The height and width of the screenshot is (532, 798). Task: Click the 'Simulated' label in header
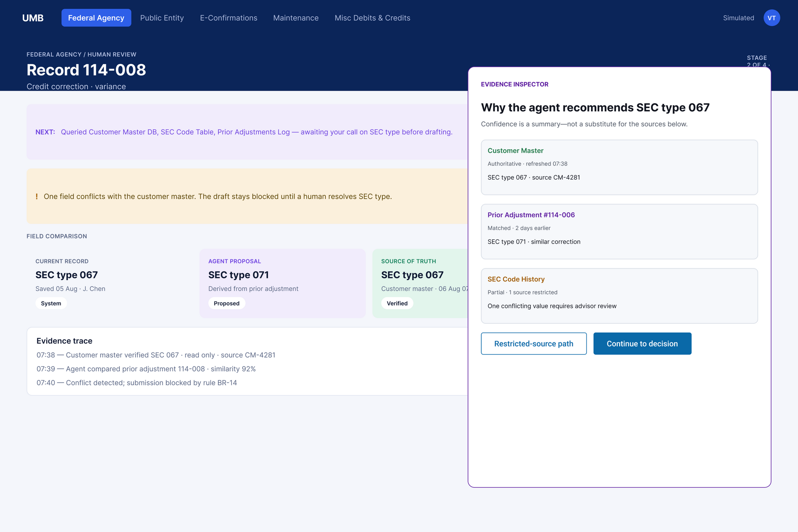tap(739, 18)
